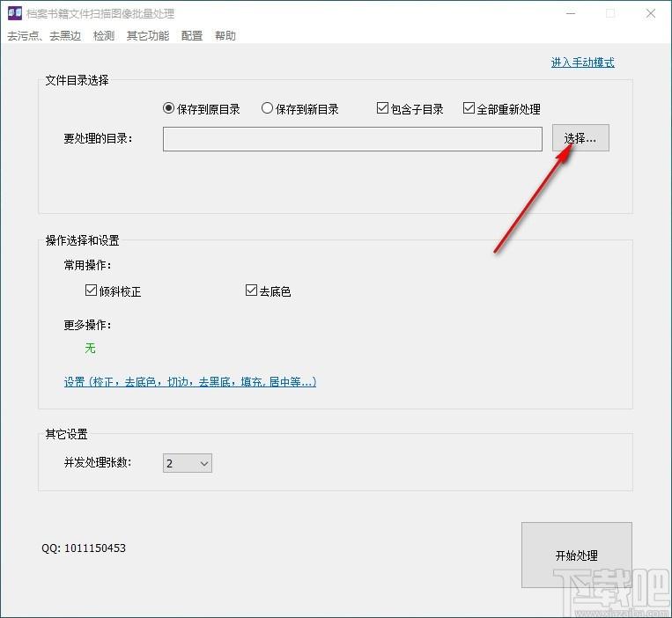Open the 检测 menu
The height and width of the screenshot is (618, 672).
(x=104, y=35)
